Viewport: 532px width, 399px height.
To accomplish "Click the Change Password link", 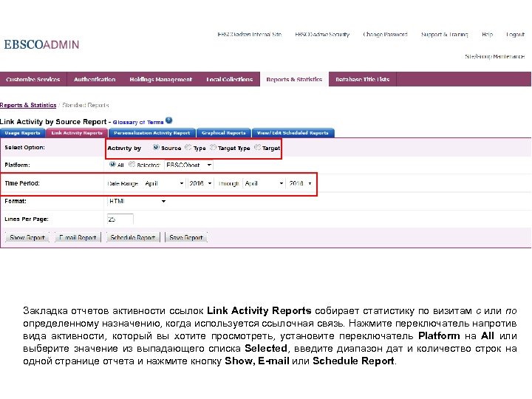I will click(x=385, y=34).
